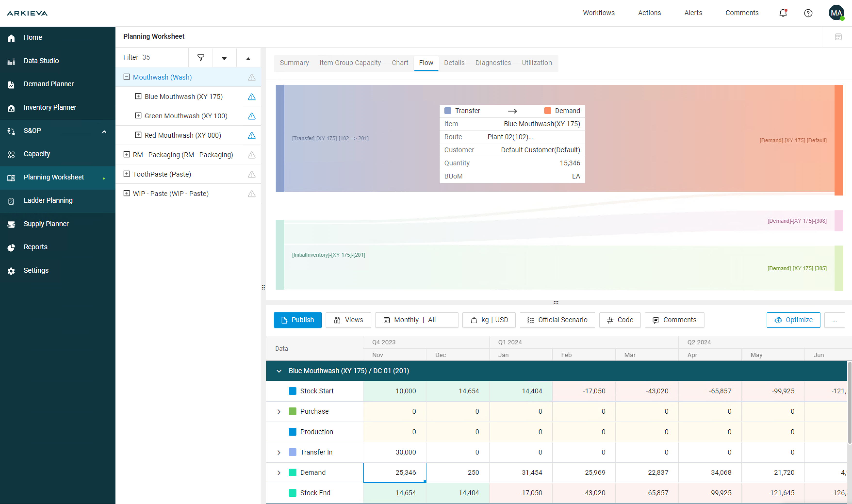Viewport: 852px width, 504px height.
Task: Open the Monthly | All period dropdown
Action: 416,320
